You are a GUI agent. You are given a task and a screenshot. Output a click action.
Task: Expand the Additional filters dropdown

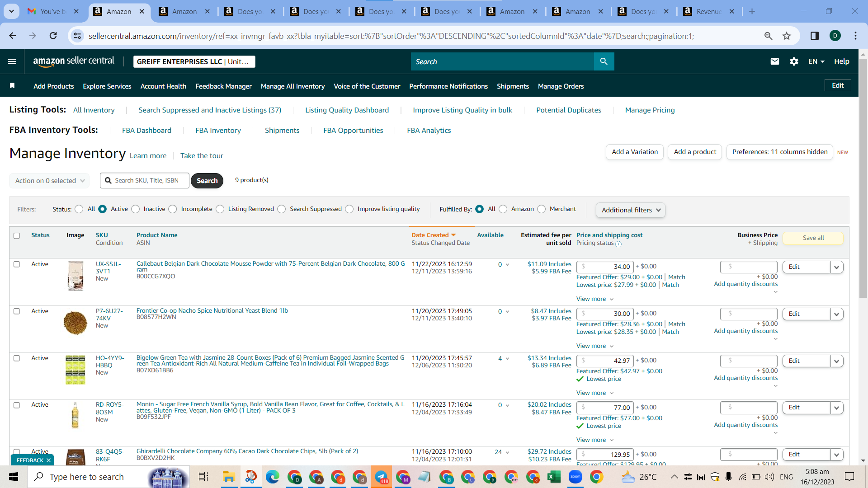(x=631, y=210)
